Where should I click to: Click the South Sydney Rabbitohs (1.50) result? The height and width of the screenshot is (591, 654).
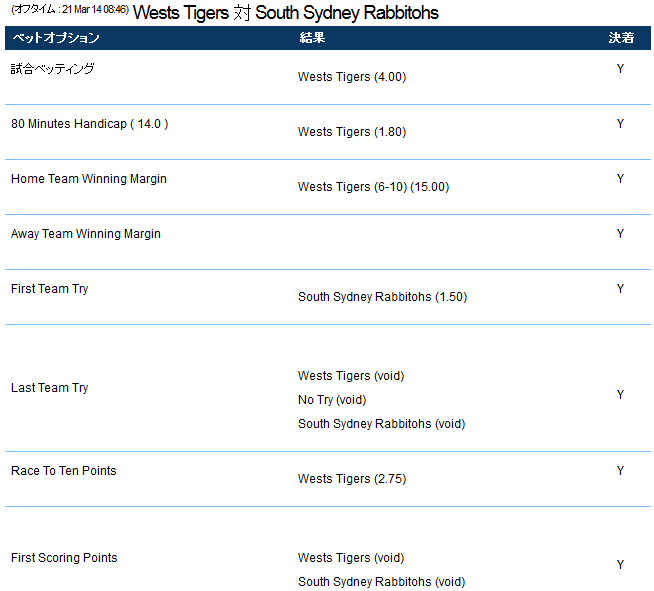(382, 297)
